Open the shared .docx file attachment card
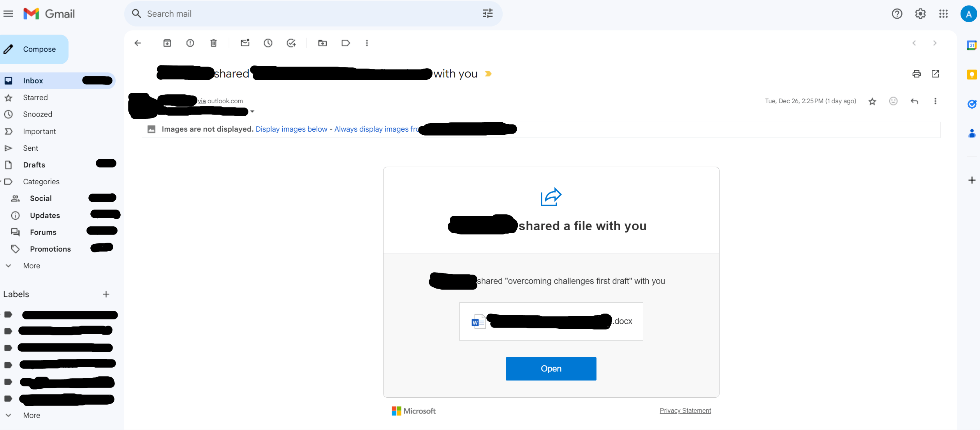Screen dimensions: 980x430 tap(551, 322)
